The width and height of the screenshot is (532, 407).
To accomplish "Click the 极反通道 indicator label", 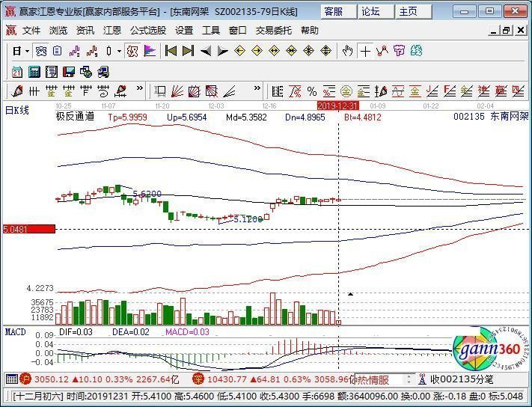I will click(75, 117).
